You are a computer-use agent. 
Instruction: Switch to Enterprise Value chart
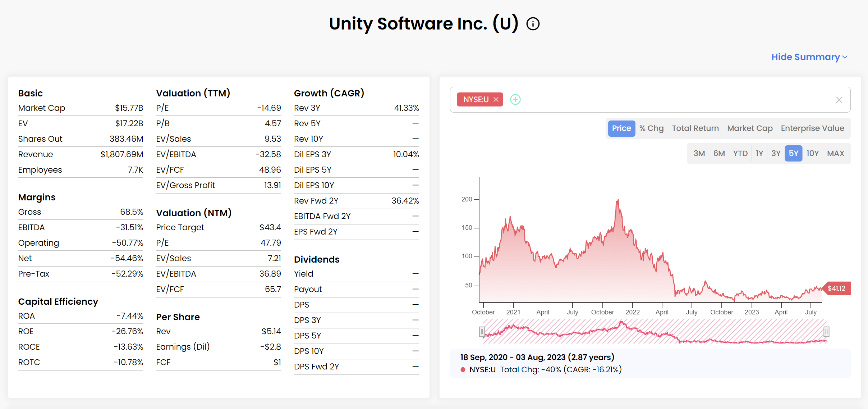pyautogui.click(x=812, y=128)
